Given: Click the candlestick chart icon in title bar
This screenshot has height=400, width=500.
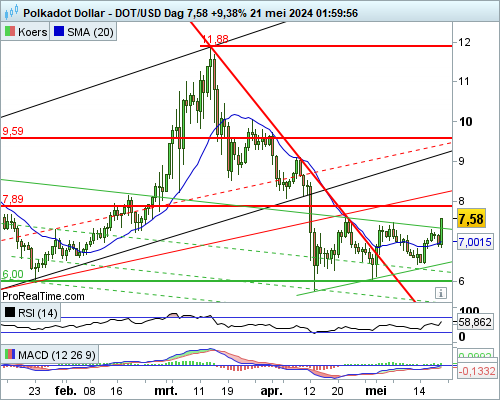Looking at the screenshot, I should 11,13.
